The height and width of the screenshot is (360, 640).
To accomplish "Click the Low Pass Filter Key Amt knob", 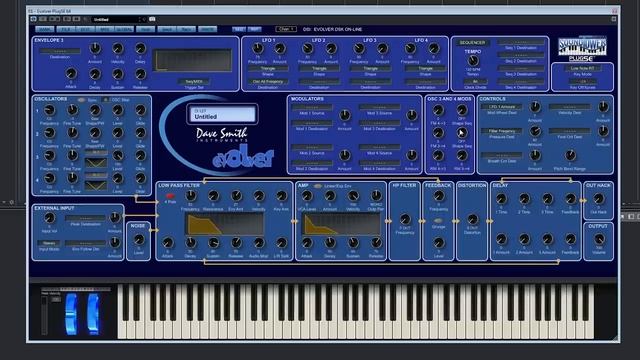I will point(281,196).
